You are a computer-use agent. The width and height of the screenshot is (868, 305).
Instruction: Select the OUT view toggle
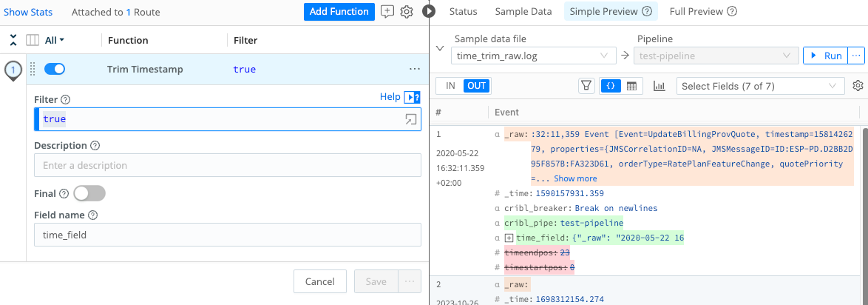(477, 86)
